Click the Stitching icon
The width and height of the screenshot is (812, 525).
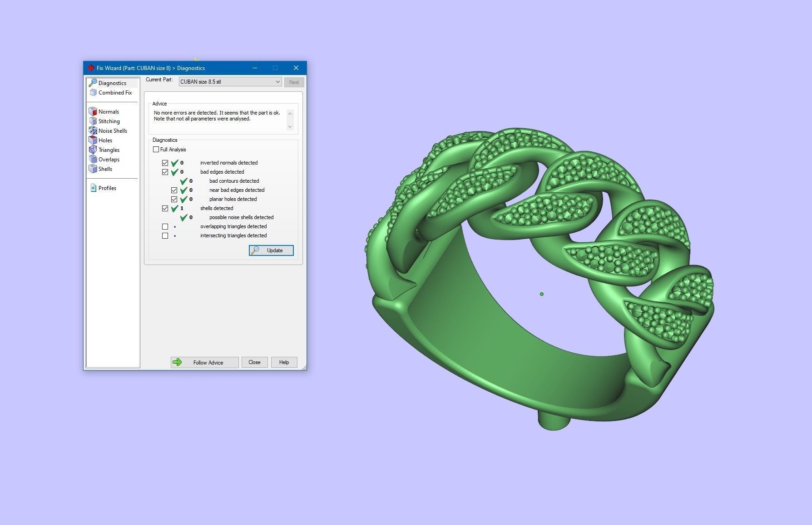click(93, 121)
